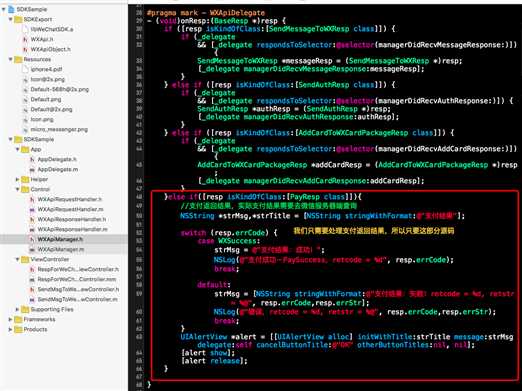Click the Resources yellow folder icon
The image size is (522, 391).
tap(18, 59)
